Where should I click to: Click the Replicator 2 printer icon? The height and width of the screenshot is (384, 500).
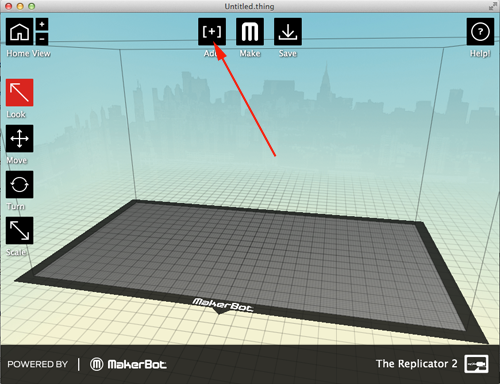[x=476, y=364]
